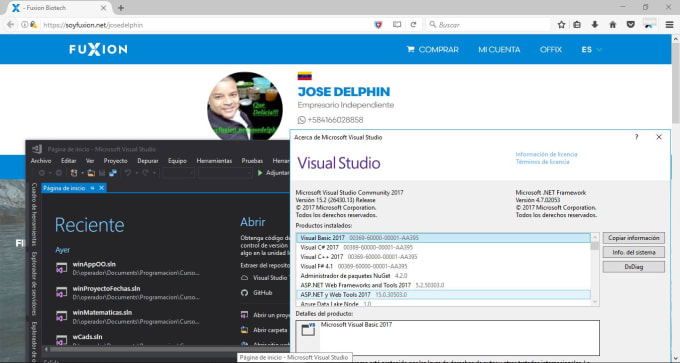Screen dimensions: 680x363
Task: Toggle Reader View icon in address bar
Action: tap(397, 25)
